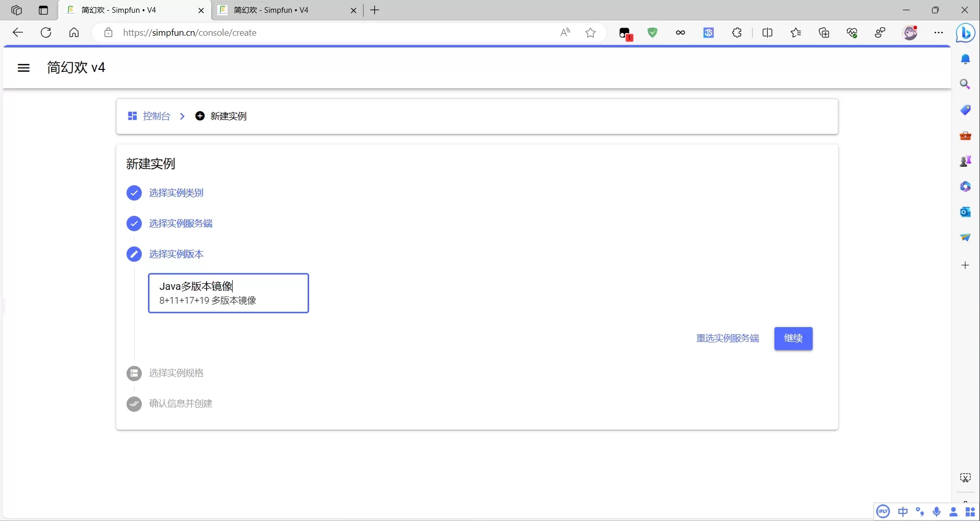Add this page to favorites star
Viewport: 980px width, 521px height.
tap(590, 33)
